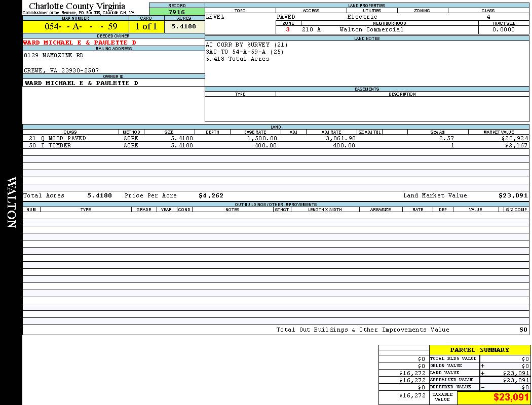Click the yellow PARCEL SUMMARY header
This screenshot has width=532, height=405.
pyautogui.click(x=479, y=350)
